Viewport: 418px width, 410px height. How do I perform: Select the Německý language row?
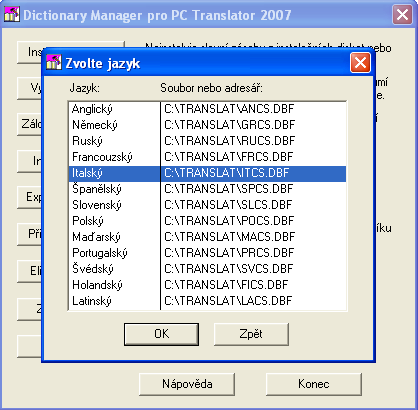pyautogui.click(x=207, y=125)
